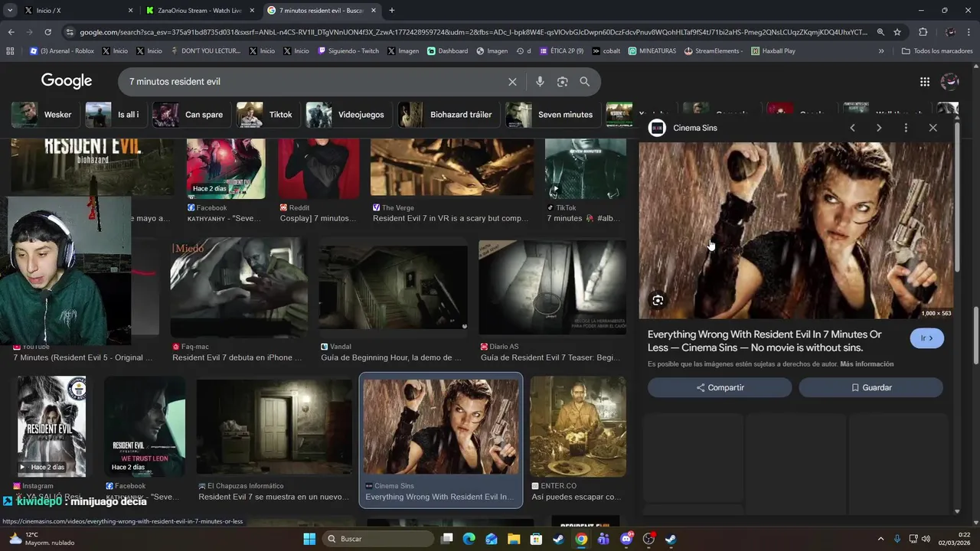
Task: Open the tab search dropdown
Action: 10,11
